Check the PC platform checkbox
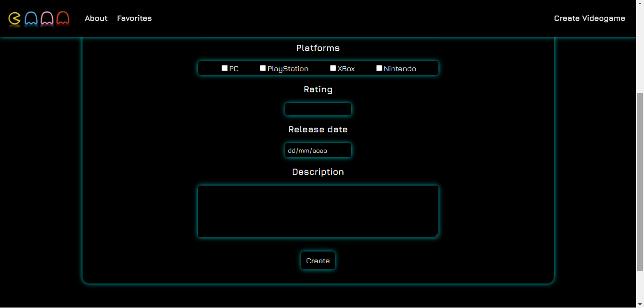 tap(224, 68)
